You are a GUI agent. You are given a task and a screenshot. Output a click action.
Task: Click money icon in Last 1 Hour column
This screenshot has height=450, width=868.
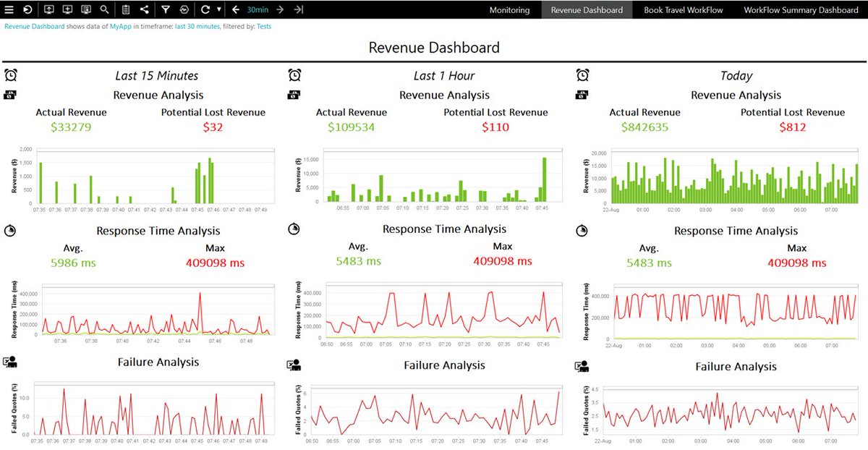294,94
